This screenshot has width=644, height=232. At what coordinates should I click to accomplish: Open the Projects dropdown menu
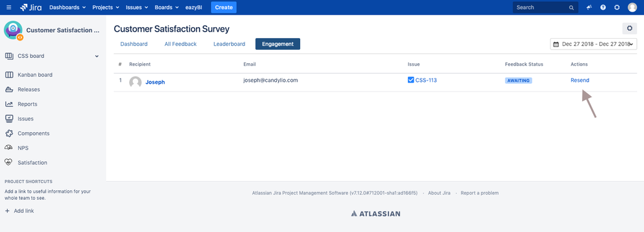106,7
